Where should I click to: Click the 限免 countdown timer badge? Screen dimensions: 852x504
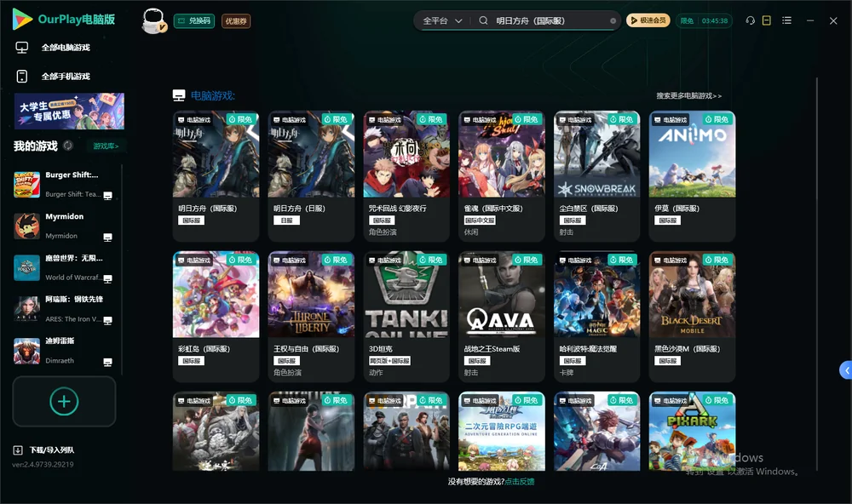[705, 20]
